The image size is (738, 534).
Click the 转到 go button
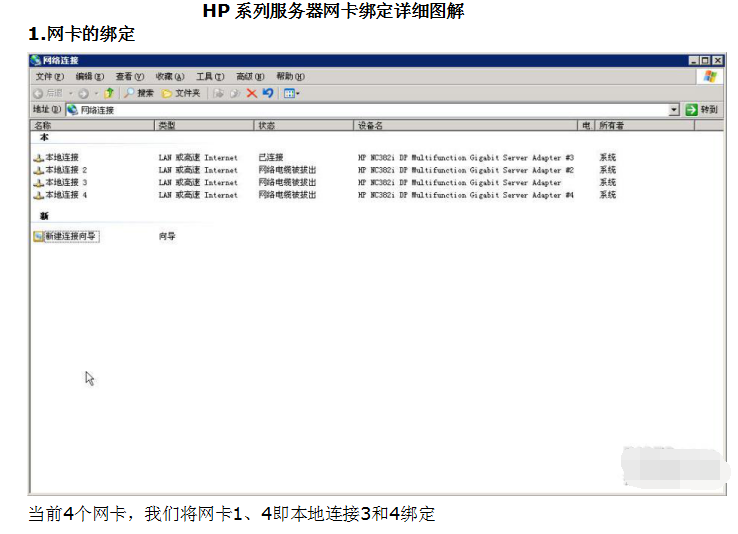701,110
